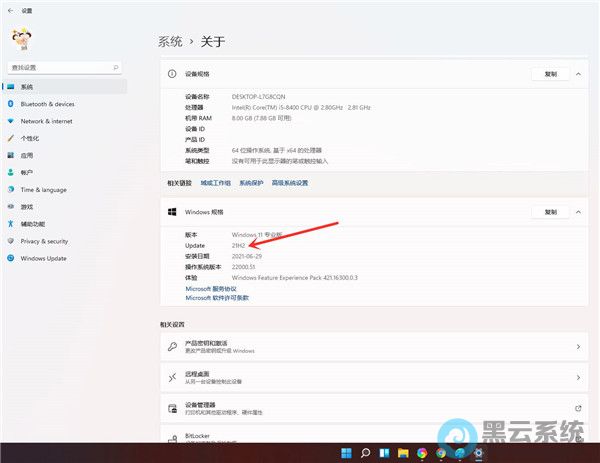
Task: Select the 系统 sidebar item
Action: [65, 87]
